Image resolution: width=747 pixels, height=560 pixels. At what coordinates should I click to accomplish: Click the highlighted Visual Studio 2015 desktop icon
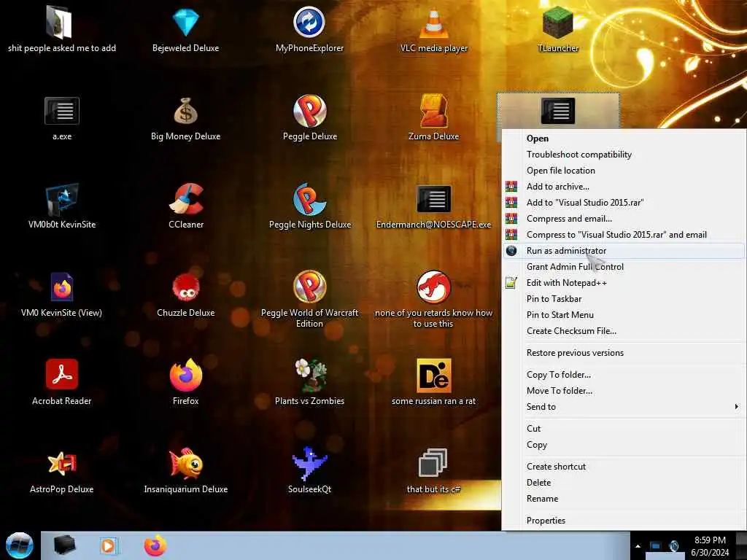[x=558, y=111]
